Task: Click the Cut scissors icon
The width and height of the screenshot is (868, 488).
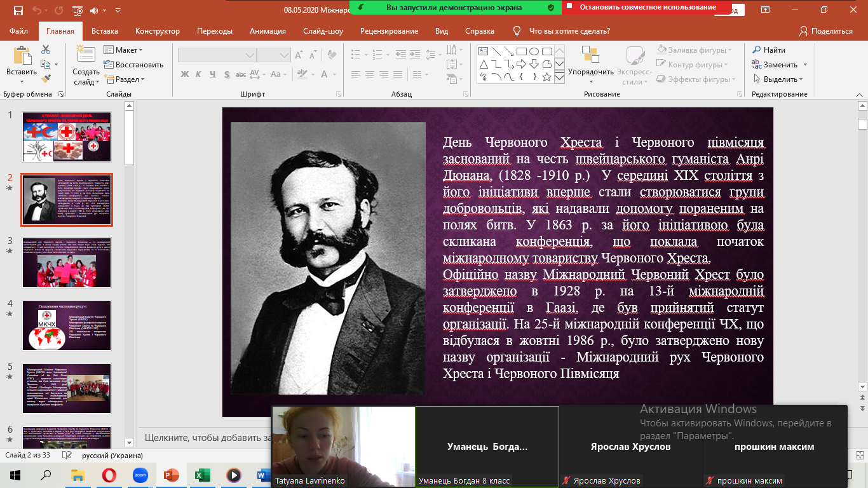Action: [46, 50]
